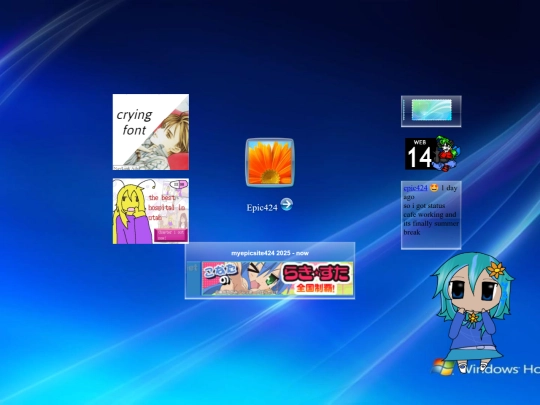Click the pink chapter 1 out now box
This screenshot has width=540, height=405.
pos(170,235)
